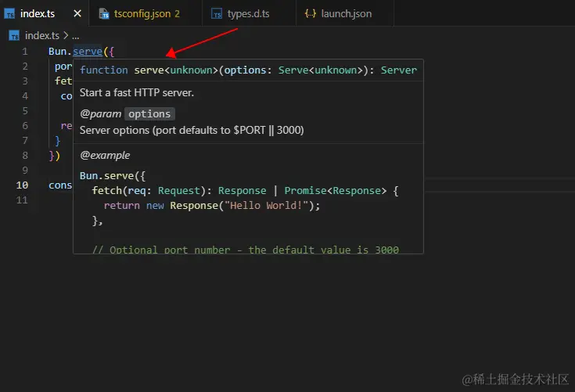Switch to the index.ts tab

38,13
